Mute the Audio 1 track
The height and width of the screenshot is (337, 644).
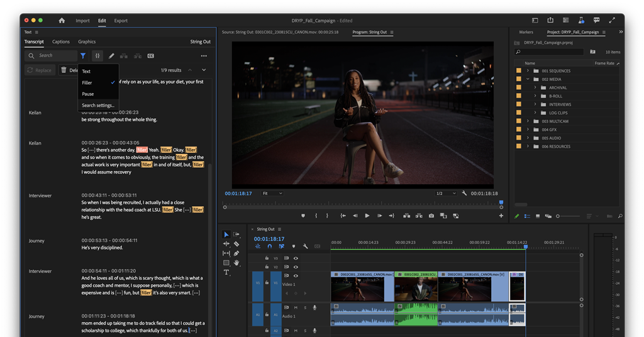pos(296,307)
